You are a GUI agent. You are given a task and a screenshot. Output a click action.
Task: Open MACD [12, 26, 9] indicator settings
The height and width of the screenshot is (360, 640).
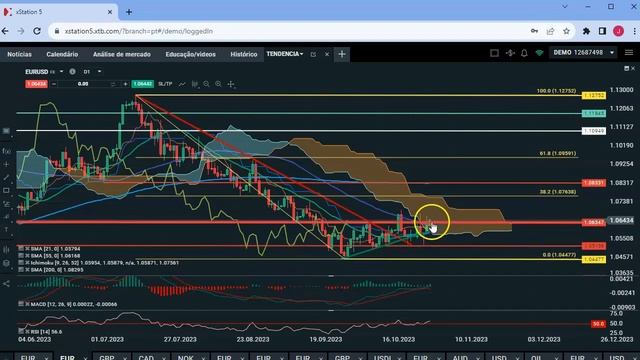(21, 304)
